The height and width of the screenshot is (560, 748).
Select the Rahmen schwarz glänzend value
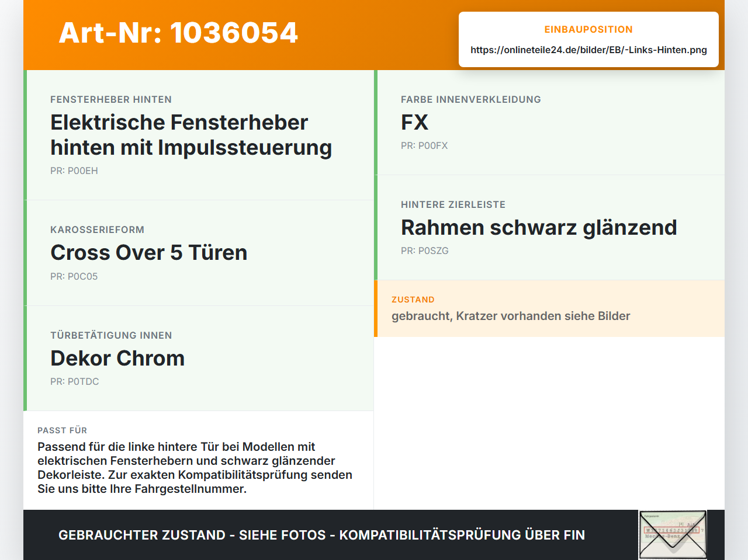pyautogui.click(x=539, y=227)
